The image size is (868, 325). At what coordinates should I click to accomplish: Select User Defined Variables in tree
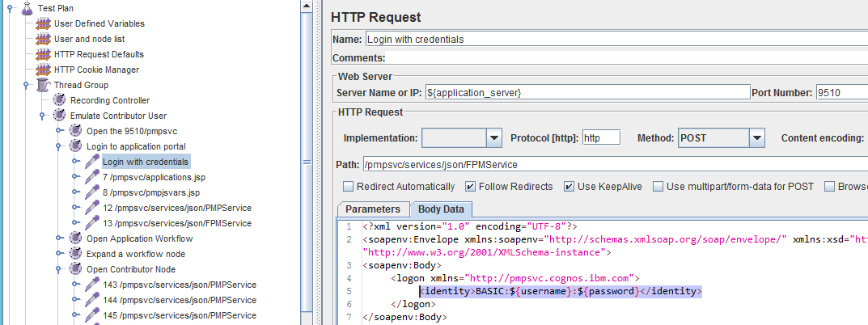coord(99,23)
